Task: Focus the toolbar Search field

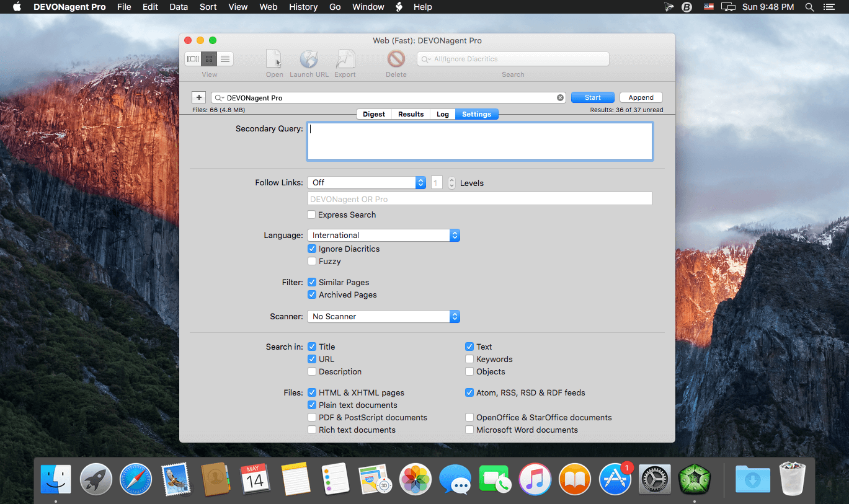Action: pyautogui.click(x=513, y=60)
